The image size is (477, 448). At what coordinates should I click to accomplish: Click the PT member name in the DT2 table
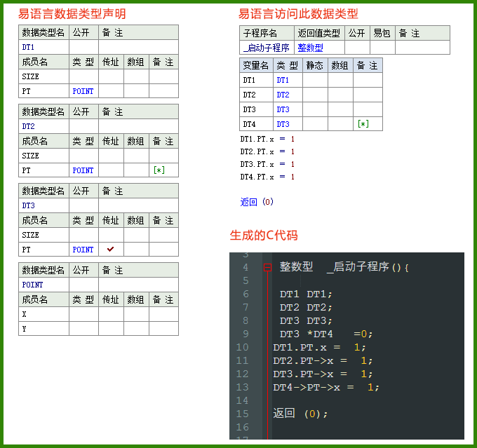pyautogui.click(x=26, y=170)
